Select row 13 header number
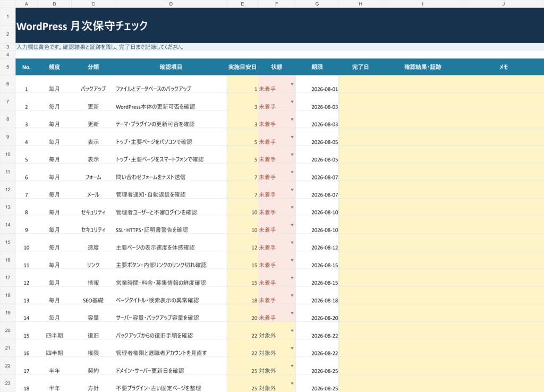 tap(7, 207)
